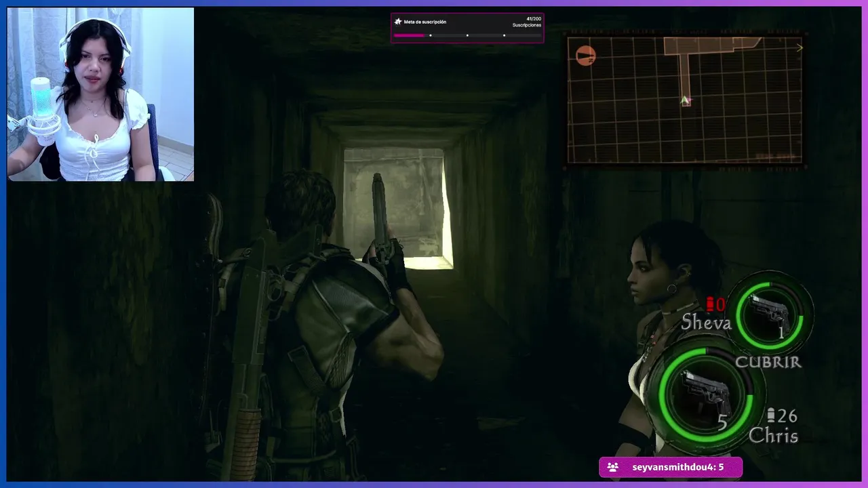Click the streamer webcam overlay
Screen dimensions: 868x488
(100, 94)
